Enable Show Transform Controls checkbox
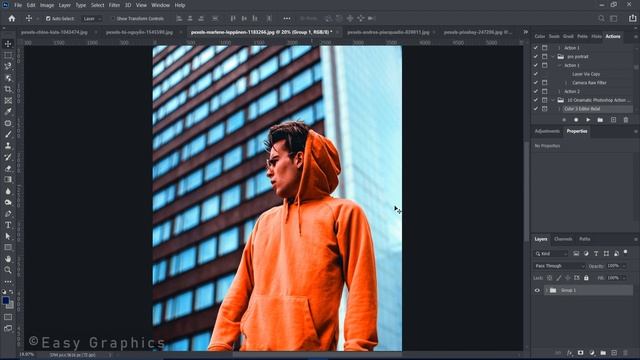Image resolution: width=640 pixels, height=360 pixels. click(x=113, y=19)
